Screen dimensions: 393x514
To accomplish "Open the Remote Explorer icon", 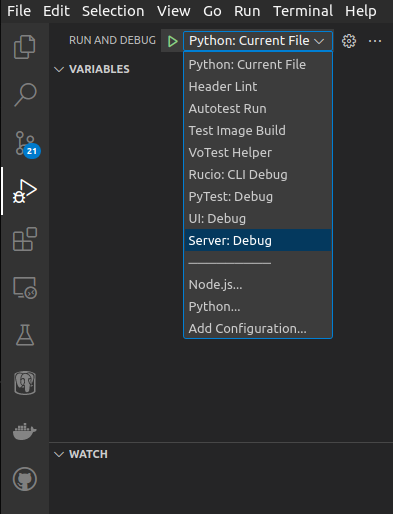I will pyautogui.click(x=25, y=288).
